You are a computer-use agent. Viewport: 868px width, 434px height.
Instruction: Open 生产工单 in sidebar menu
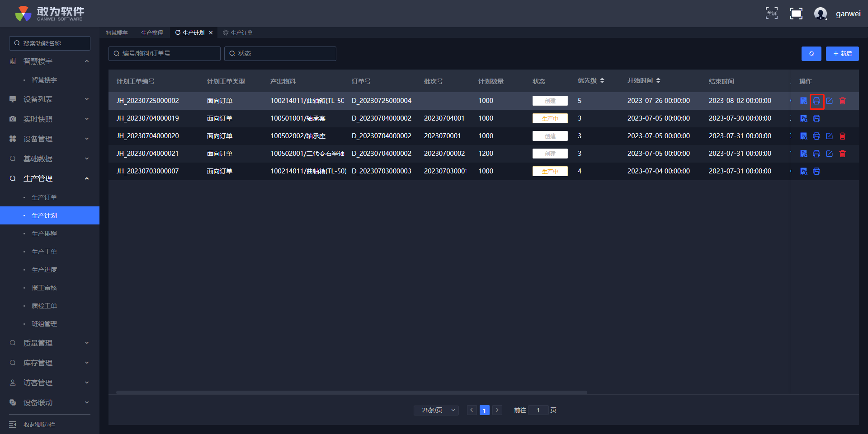click(44, 252)
